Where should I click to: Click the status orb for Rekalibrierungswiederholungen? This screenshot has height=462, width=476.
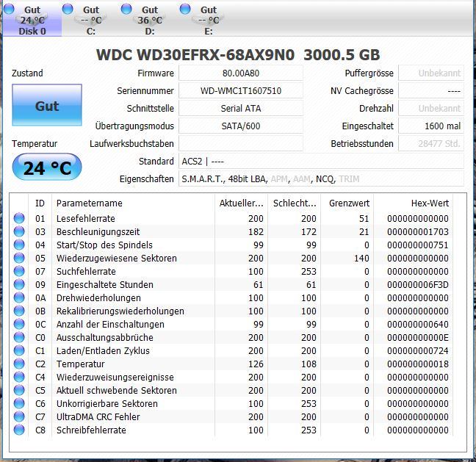pyautogui.click(x=19, y=311)
